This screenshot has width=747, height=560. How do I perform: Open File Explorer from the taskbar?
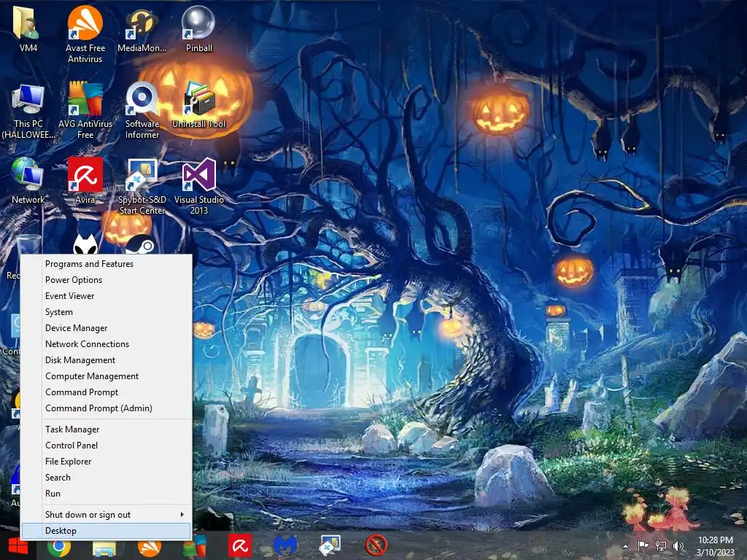click(104, 547)
